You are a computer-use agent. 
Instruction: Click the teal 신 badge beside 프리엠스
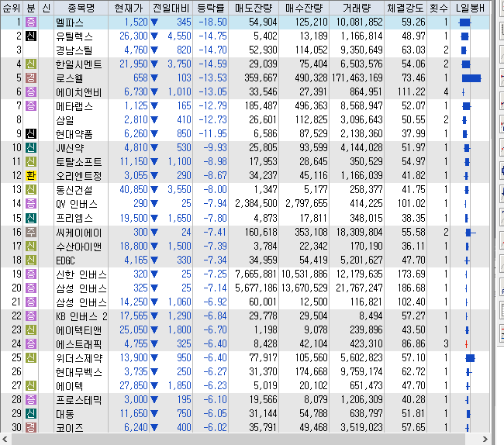click(x=31, y=218)
